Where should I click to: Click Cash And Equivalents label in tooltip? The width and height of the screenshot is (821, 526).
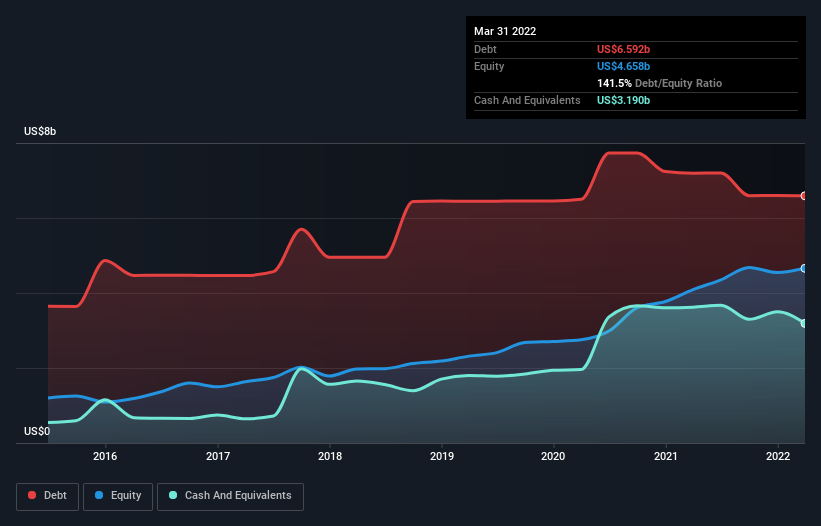point(527,100)
